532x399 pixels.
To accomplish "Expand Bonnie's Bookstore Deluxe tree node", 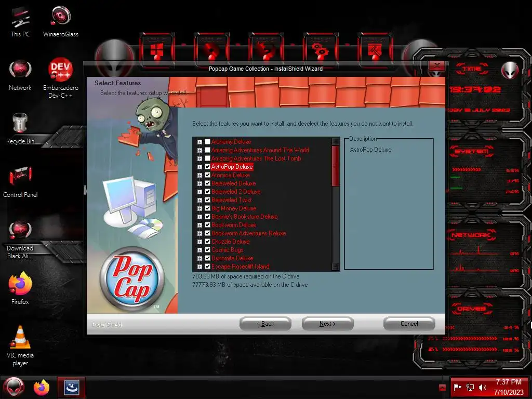I will tap(199, 217).
